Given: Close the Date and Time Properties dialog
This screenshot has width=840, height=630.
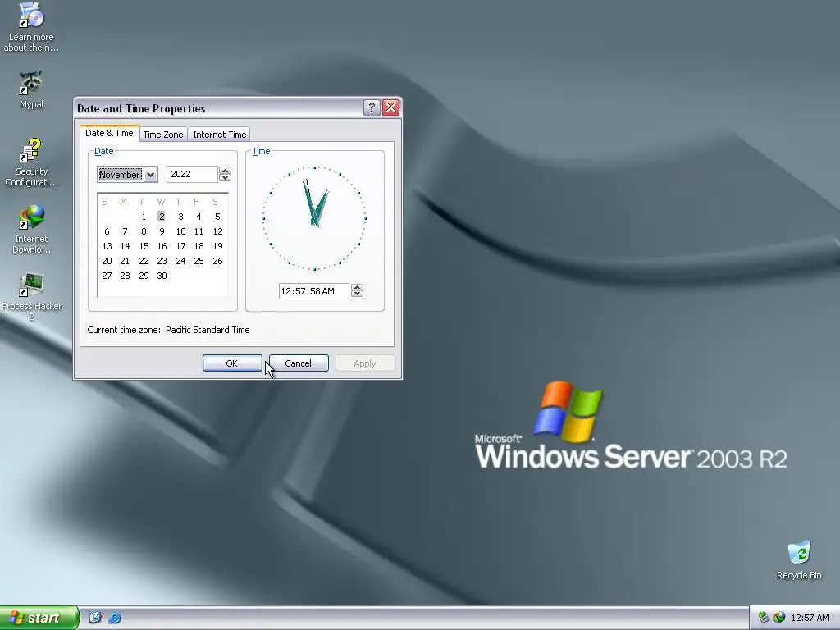Looking at the screenshot, I should (x=391, y=107).
